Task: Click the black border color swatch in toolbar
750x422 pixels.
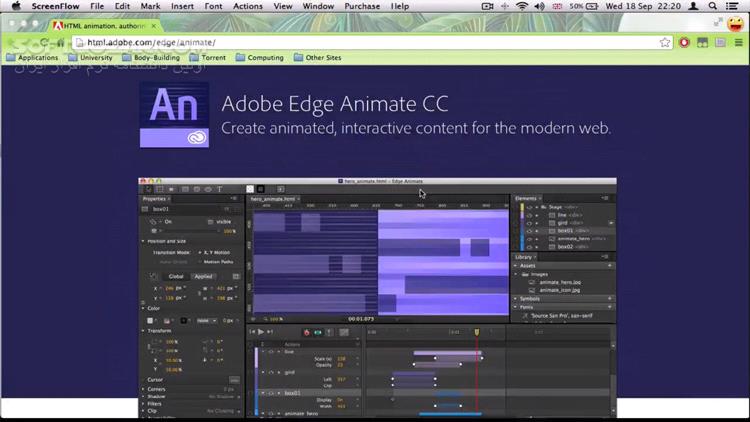Action: point(261,189)
